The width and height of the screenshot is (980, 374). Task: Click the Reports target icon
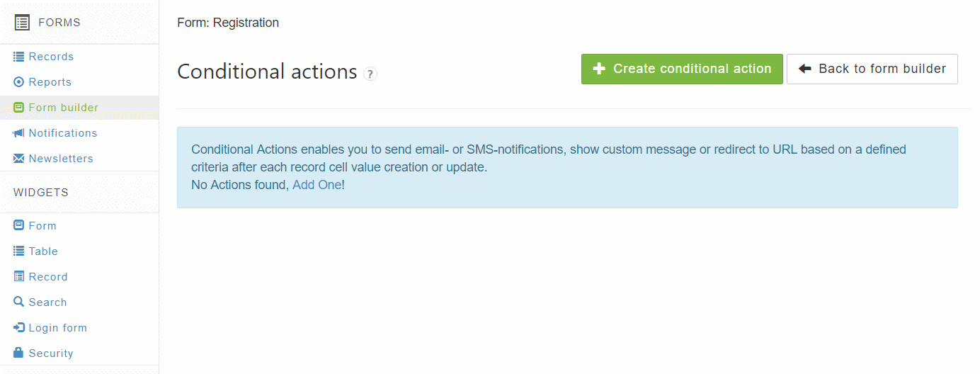click(x=19, y=82)
